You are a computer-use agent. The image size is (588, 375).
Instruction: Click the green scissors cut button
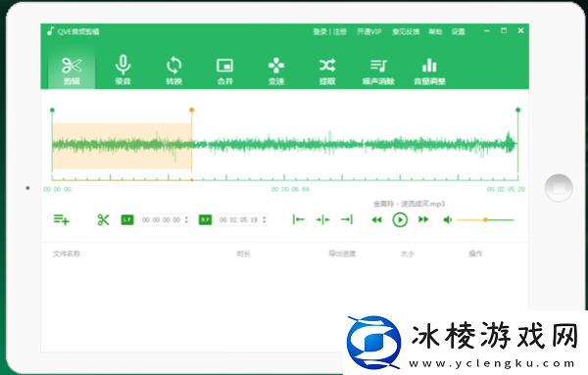(103, 219)
